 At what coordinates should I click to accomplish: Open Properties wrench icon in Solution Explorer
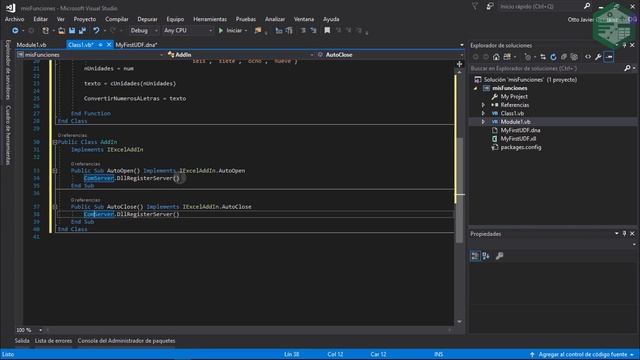click(x=598, y=57)
